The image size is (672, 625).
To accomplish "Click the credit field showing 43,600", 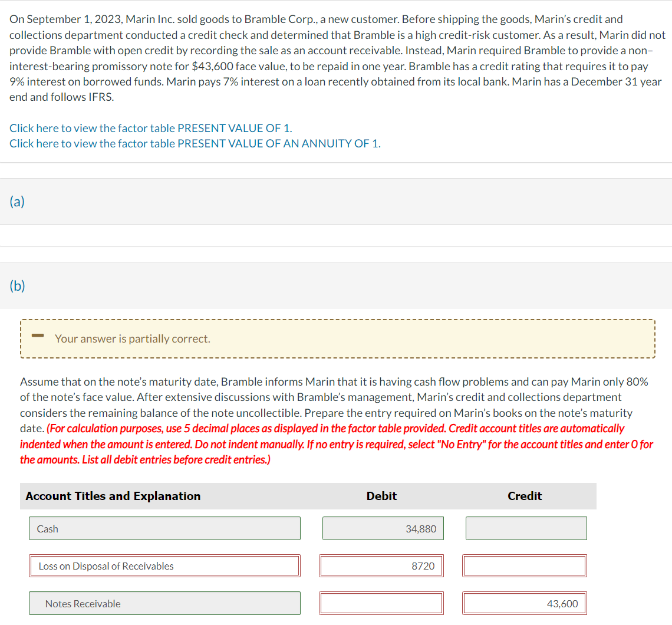I will click(x=525, y=604).
